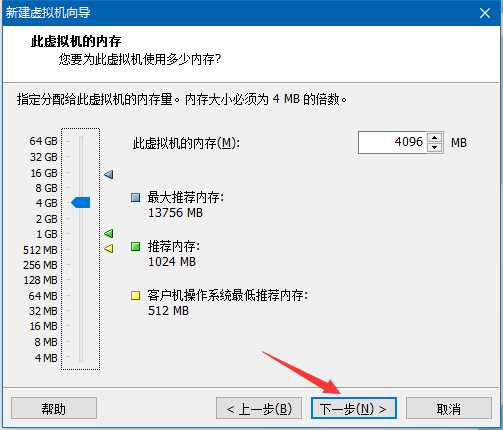Click the instruction text about 4 MB 的倍数
The width and height of the screenshot is (503, 430).
click(182, 99)
